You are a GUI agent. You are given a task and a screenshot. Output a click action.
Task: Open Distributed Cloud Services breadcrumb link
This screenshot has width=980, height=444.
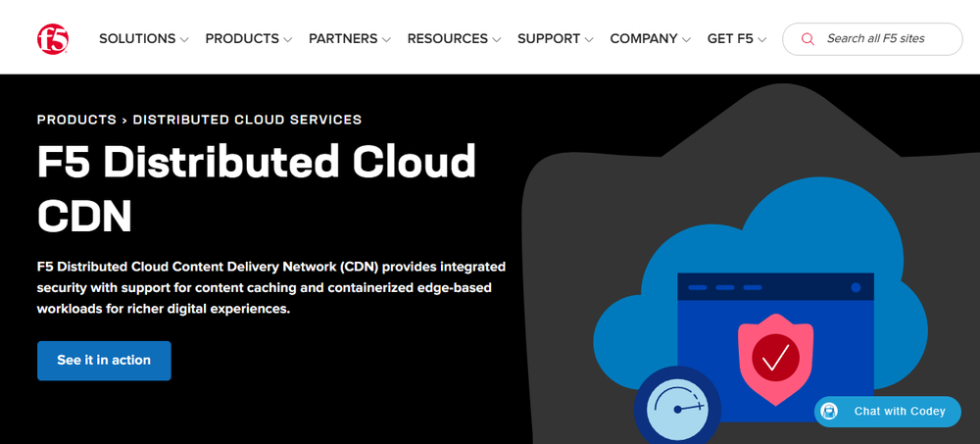[x=248, y=120]
